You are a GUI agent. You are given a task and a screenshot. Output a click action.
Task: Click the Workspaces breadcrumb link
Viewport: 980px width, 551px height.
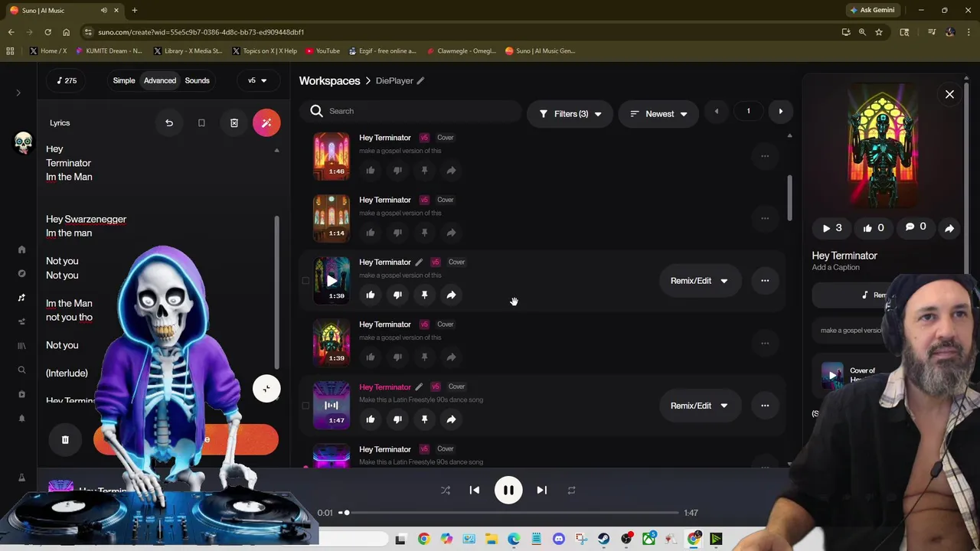tap(329, 80)
